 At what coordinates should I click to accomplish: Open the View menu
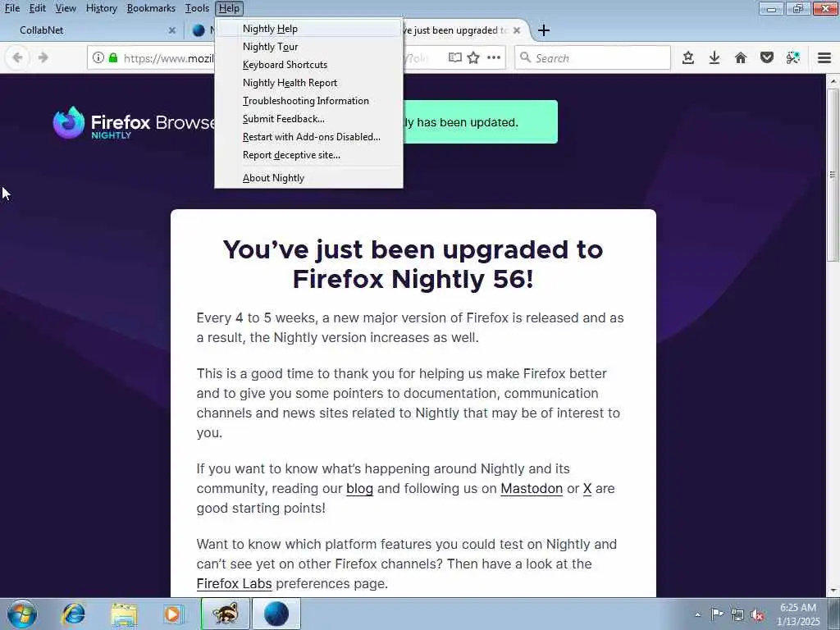click(66, 8)
